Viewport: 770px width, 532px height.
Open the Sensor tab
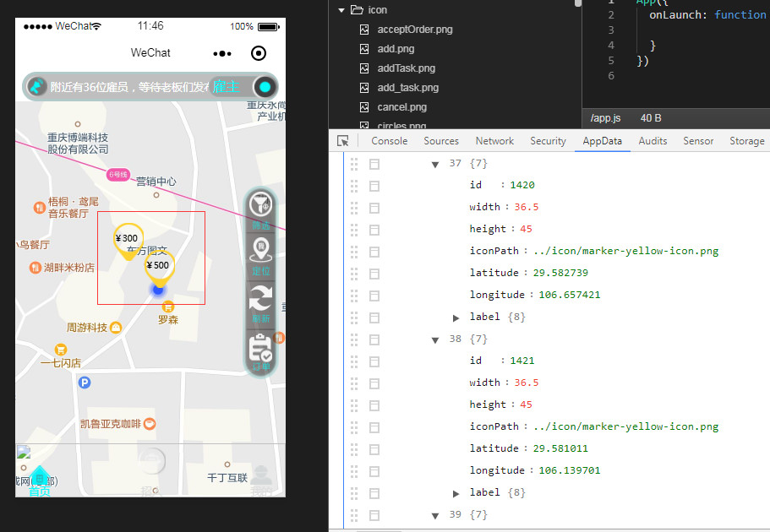[698, 141]
